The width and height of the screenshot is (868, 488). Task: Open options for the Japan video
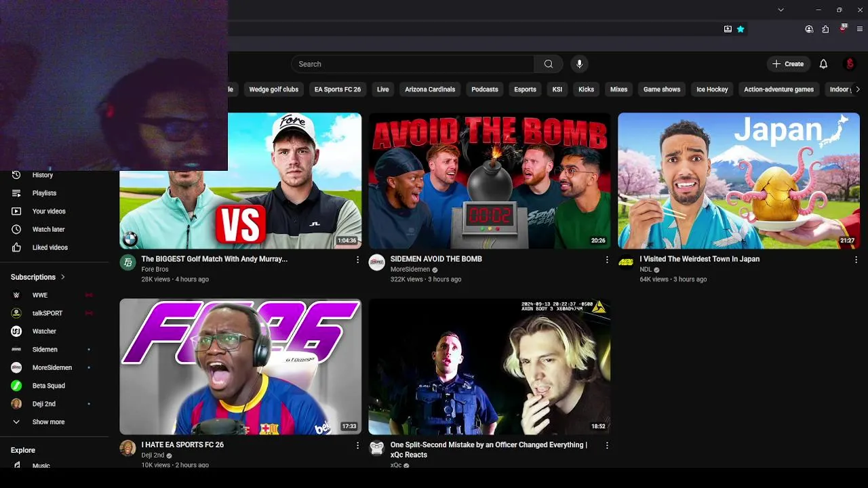pyautogui.click(x=856, y=260)
